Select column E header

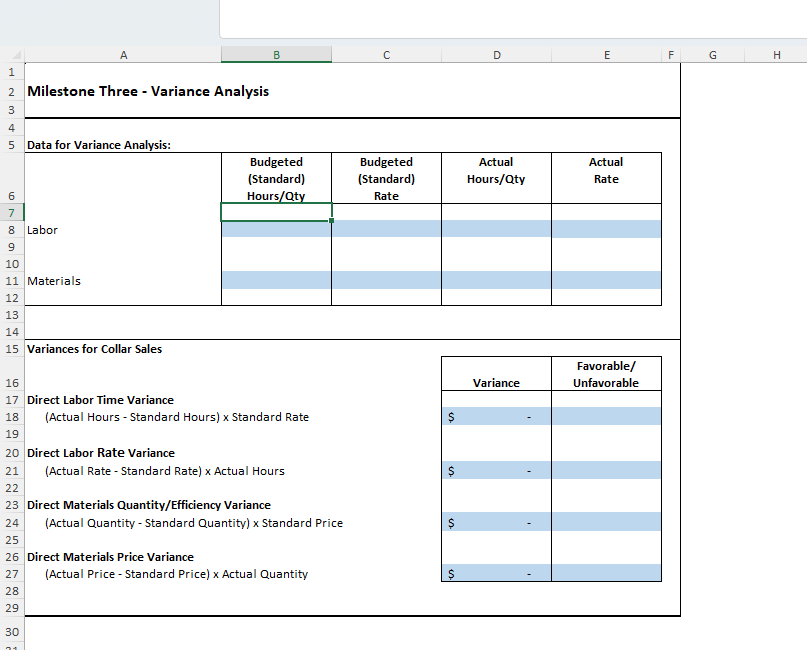click(x=607, y=55)
